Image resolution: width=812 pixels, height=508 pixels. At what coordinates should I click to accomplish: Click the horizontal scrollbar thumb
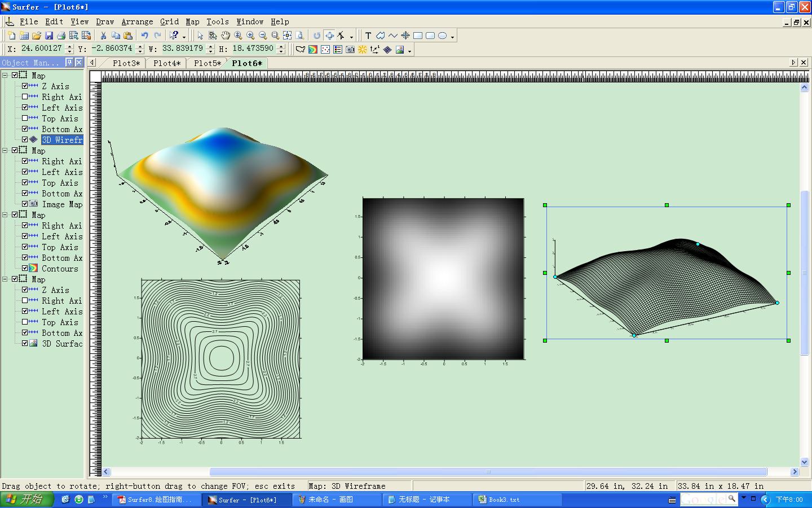488,472
